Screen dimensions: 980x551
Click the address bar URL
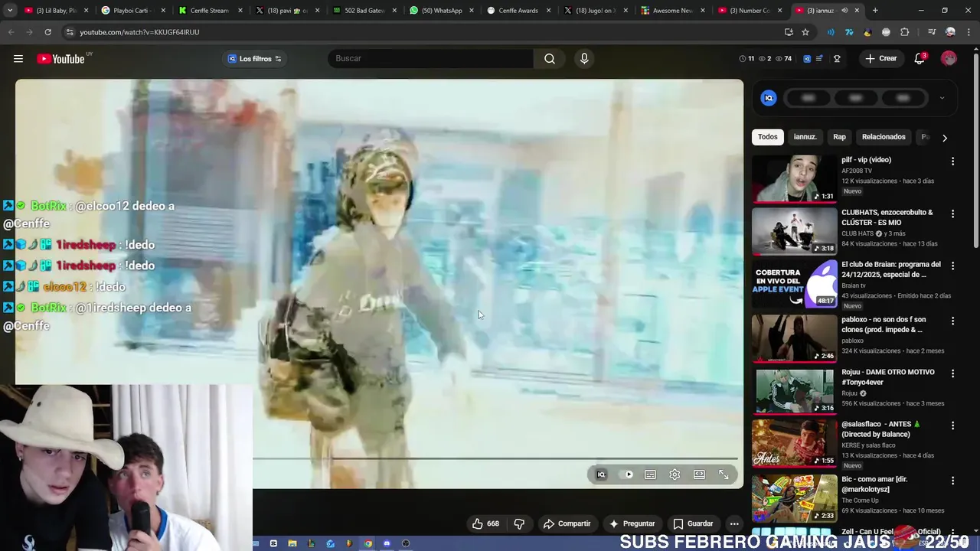coord(139,32)
